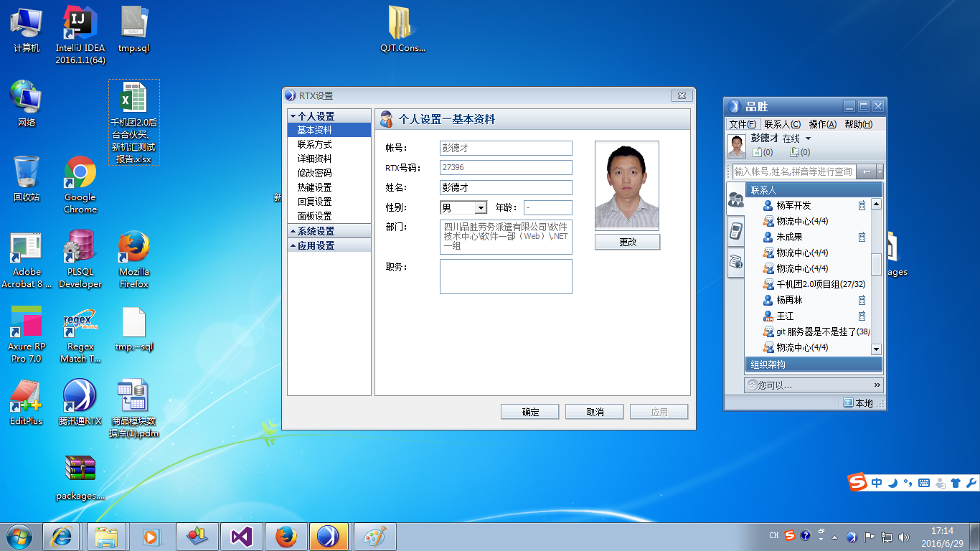Open Sogou input toolbar wrench settings
Image resolution: width=980 pixels, height=551 pixels.
(x=971, y=482)
